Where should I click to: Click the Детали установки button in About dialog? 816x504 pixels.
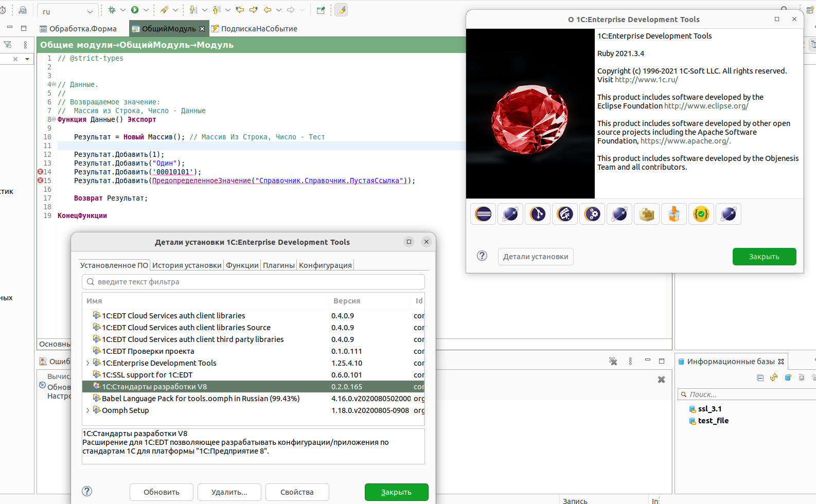point(536,257)
